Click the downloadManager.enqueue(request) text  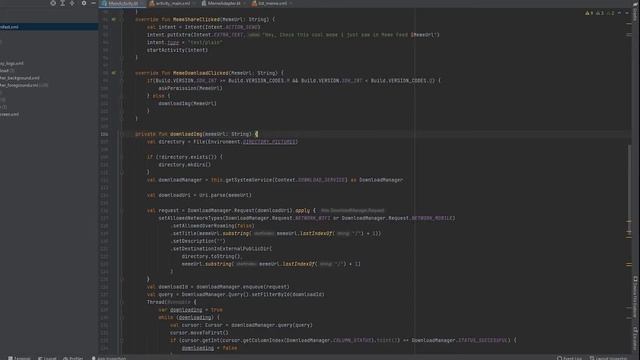[242, 287]
